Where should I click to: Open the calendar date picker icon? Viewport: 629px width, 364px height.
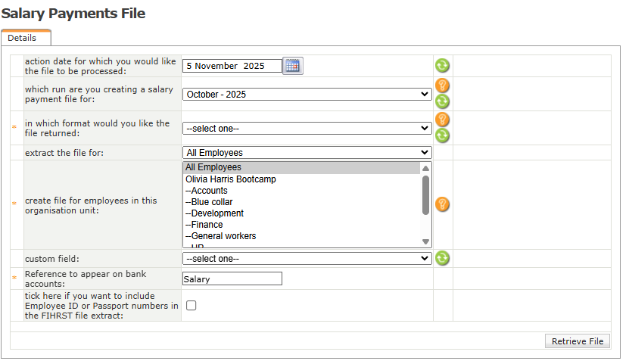pos(292,66)
